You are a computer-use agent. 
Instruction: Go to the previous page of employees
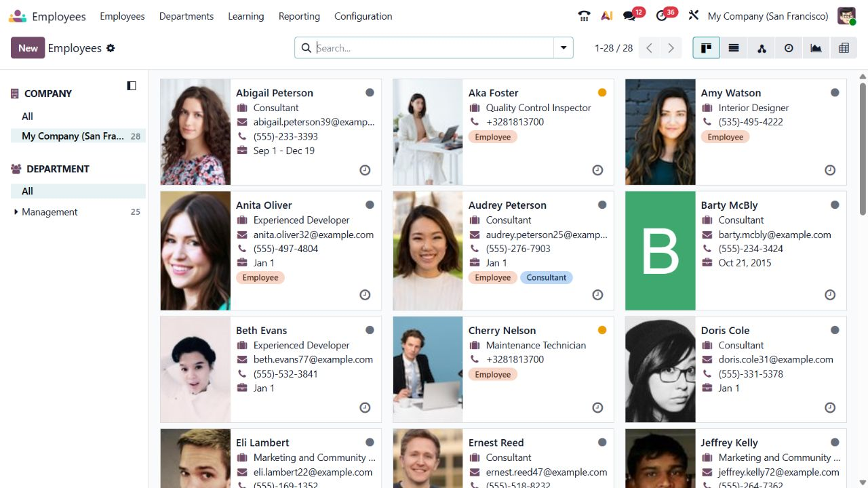(x=650, y=48)
